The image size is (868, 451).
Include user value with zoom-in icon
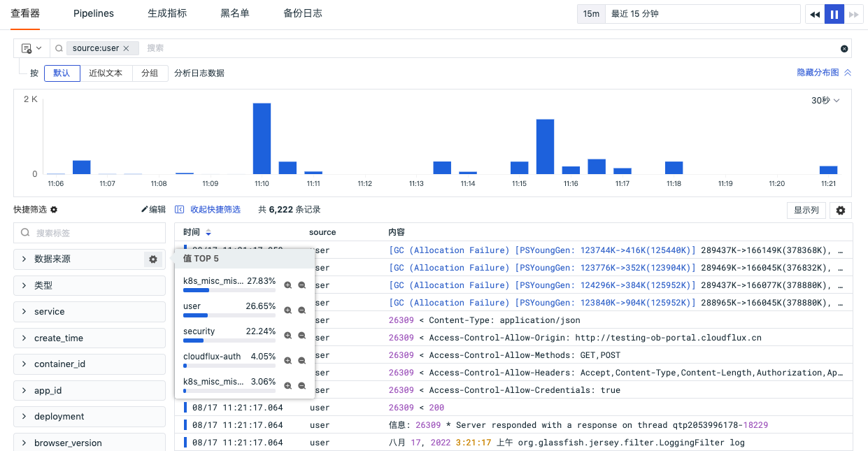[288, 310]
